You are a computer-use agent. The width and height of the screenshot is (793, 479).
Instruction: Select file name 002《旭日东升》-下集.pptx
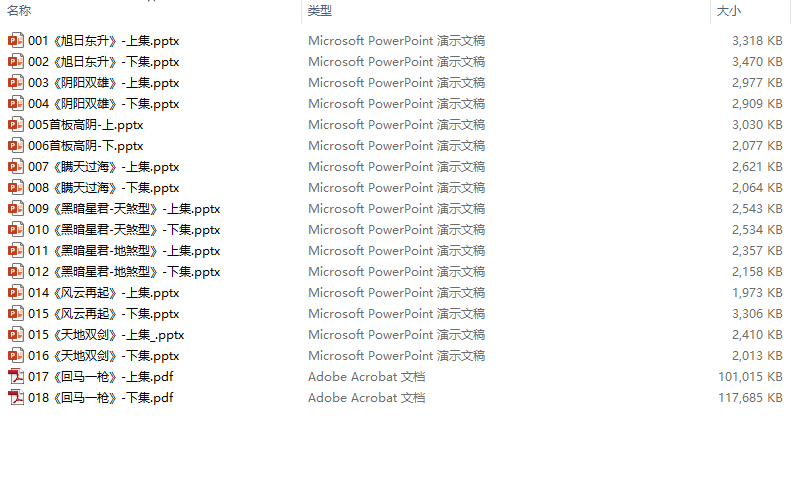tap(104, 62)
